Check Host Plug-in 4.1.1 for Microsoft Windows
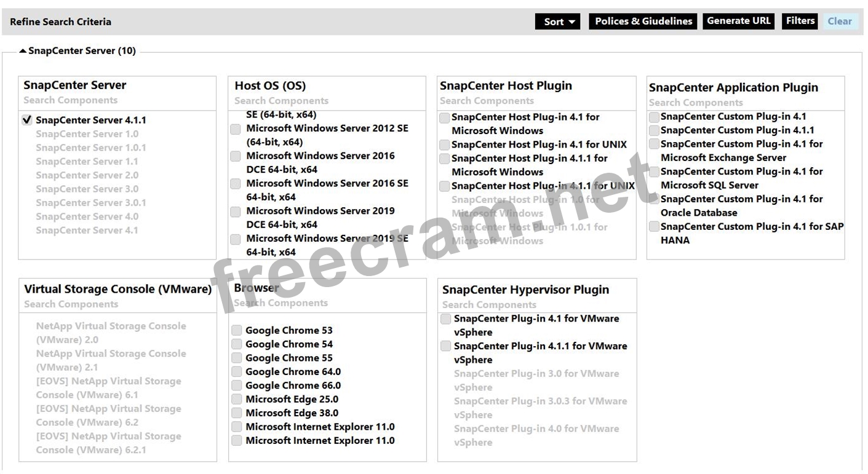 [x=444, y=159]
